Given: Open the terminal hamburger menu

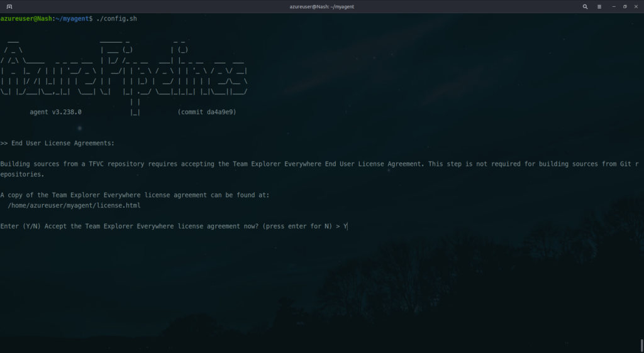Looking at the screenshot, I should pos(599,6).
